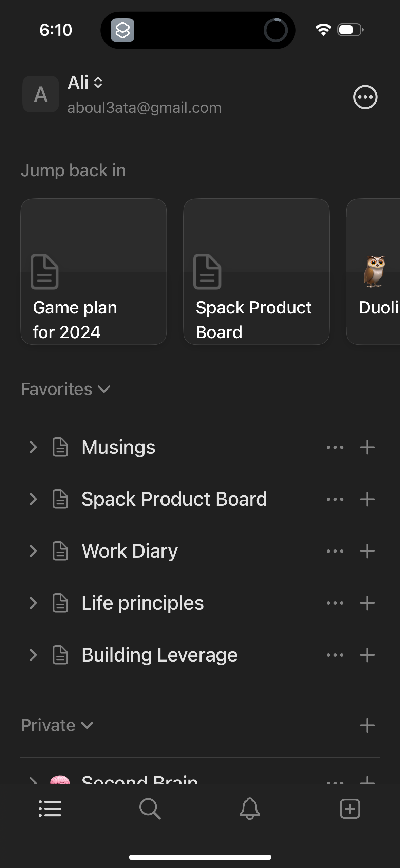The width and height of the screenshot is (400, 868).
Task: Select Work Diary in Favorites
Action: pos(130,551)
